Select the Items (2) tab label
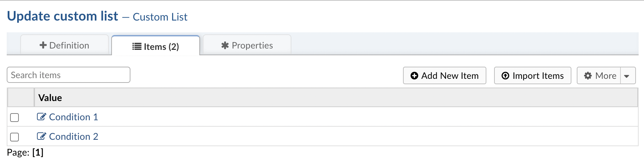Screen dimensions: 644x161 pyautogui.click(x=161, y=46)
